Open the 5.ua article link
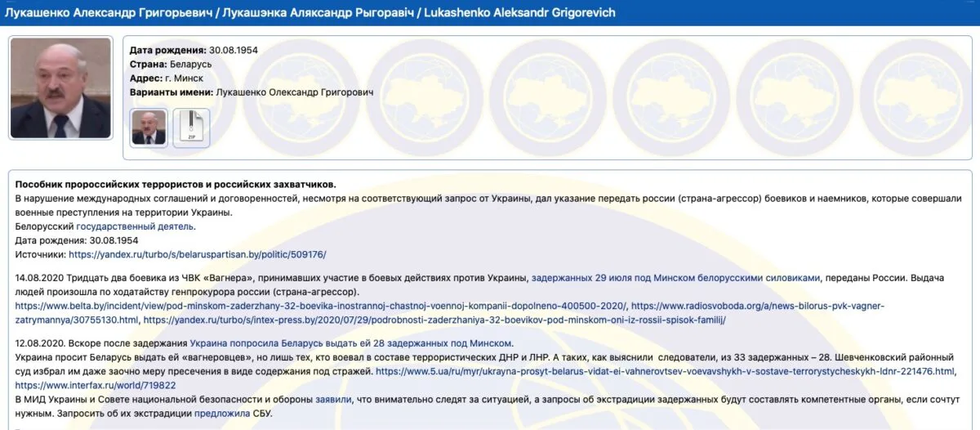Screen dimensions: 980x430 [665, 371]
